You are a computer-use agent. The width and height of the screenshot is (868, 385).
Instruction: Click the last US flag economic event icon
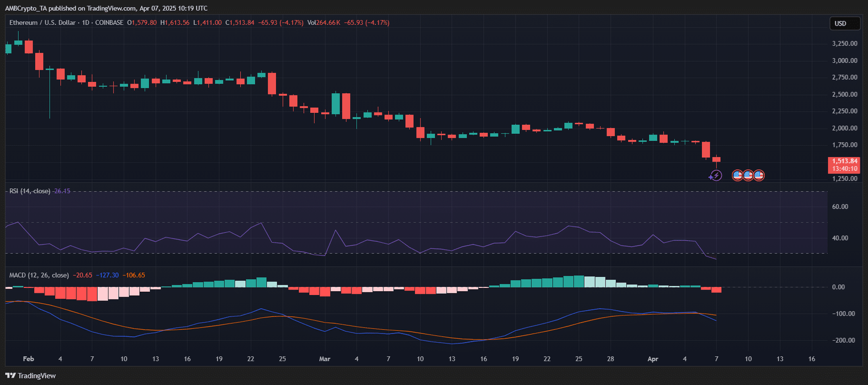coord(759,175)
